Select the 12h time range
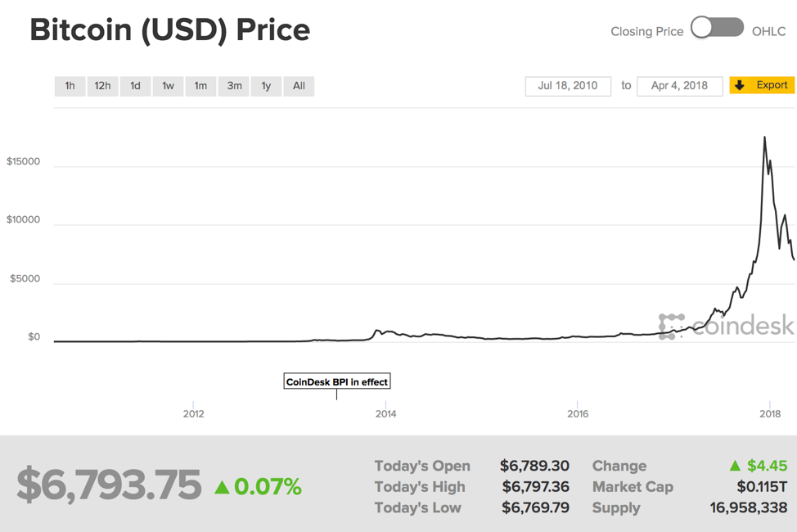The height and width of the screenshot is (532, 797). (102, 86)
